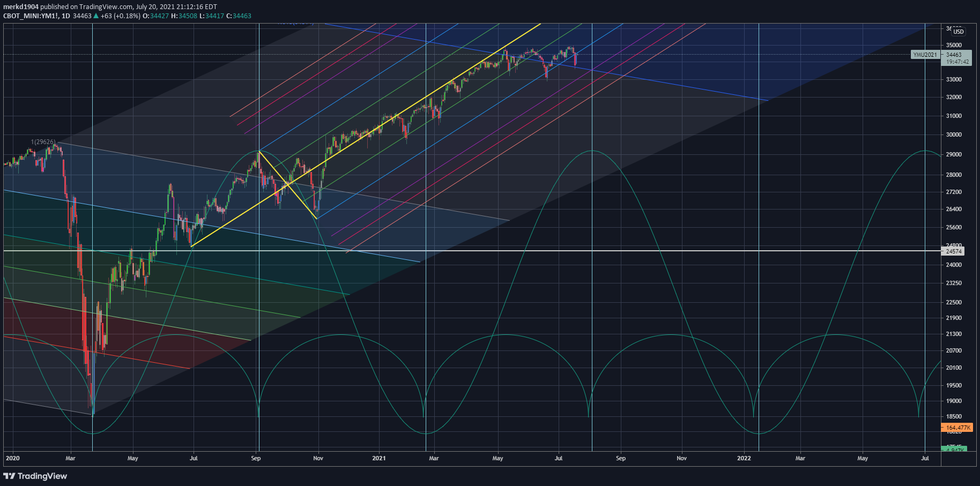Click the 25600 price axis label
The width and height of the screenshot is (980, 486).
[954, 227]
